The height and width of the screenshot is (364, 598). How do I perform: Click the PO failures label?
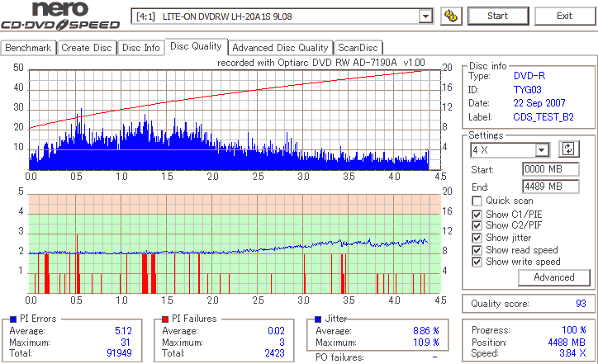point(339,357)
